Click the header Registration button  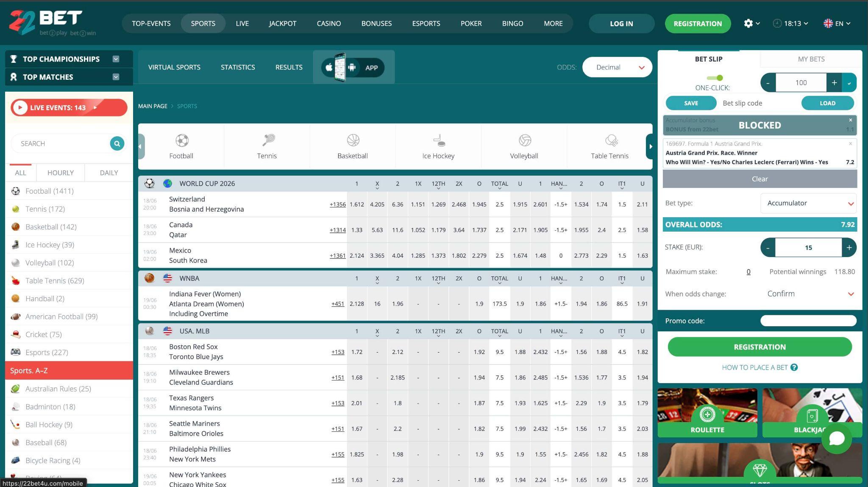pos(698,23)
